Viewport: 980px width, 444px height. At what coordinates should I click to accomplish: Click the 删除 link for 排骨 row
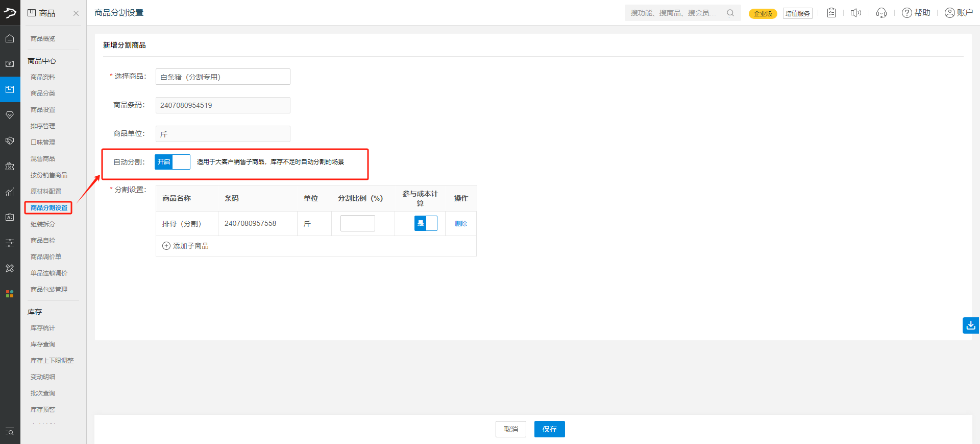click(x=461, y=223)
